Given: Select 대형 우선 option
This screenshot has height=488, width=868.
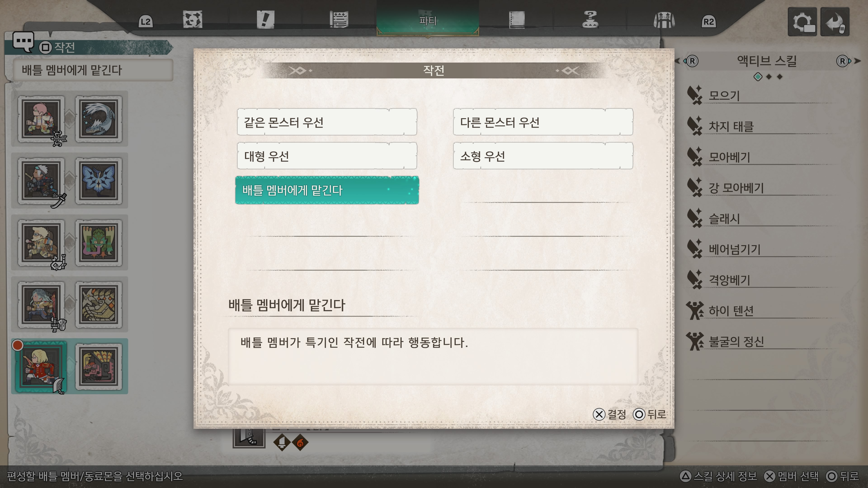Looking at the screenshot, I should pos(327,156).
